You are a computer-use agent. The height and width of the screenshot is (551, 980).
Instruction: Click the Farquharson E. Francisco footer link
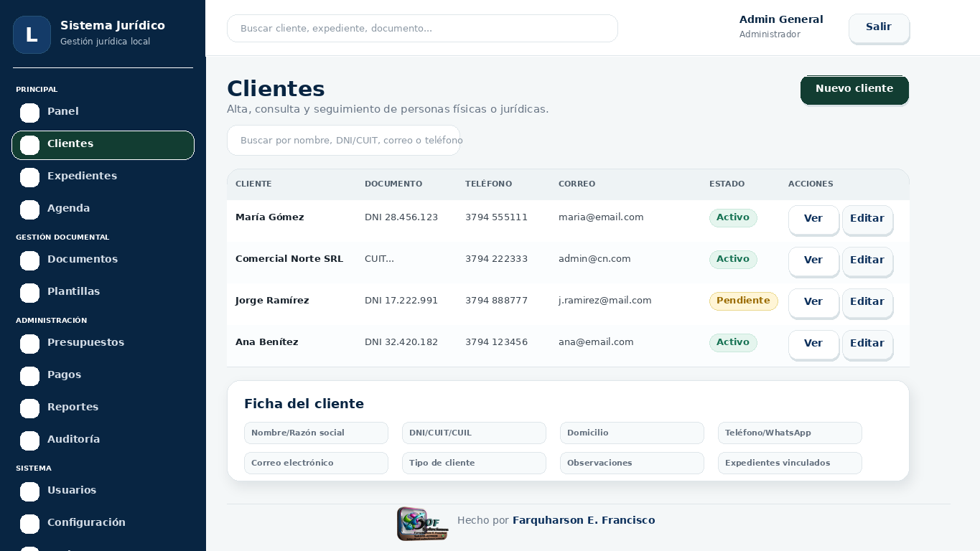[584, 520]
